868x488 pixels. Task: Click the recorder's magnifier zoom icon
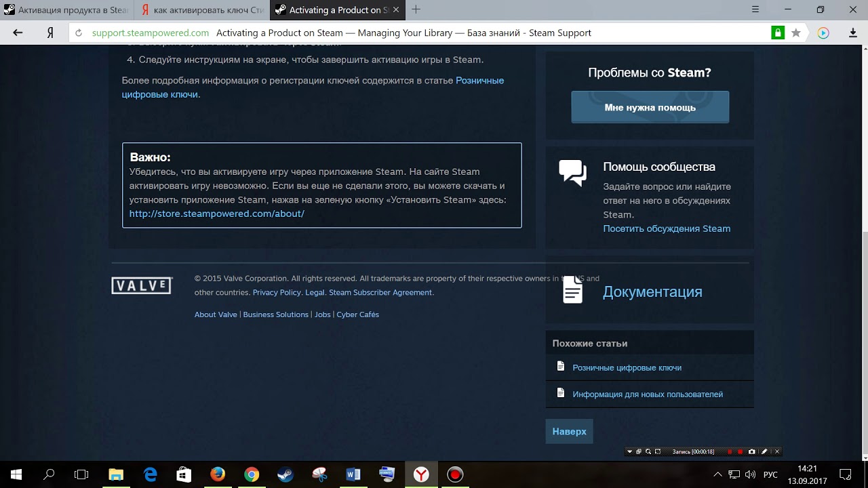648,451
